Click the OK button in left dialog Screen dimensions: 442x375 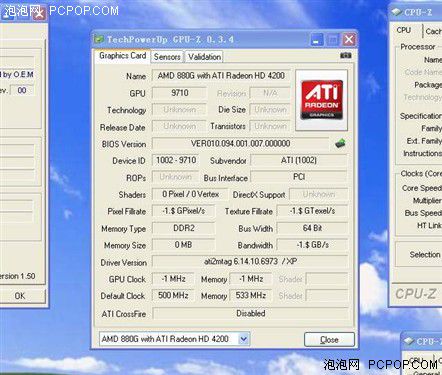pyautogui.click(x=20, y=296)
